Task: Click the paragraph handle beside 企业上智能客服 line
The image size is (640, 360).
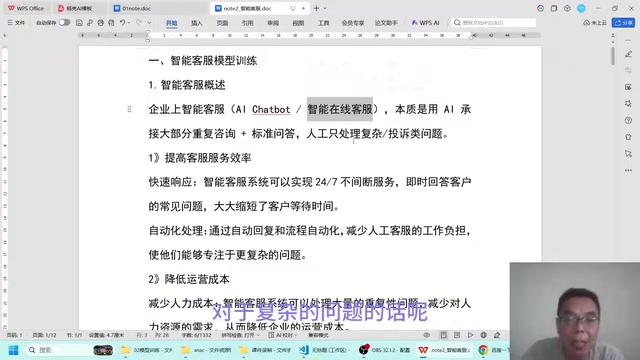Action: click(129, 109)
